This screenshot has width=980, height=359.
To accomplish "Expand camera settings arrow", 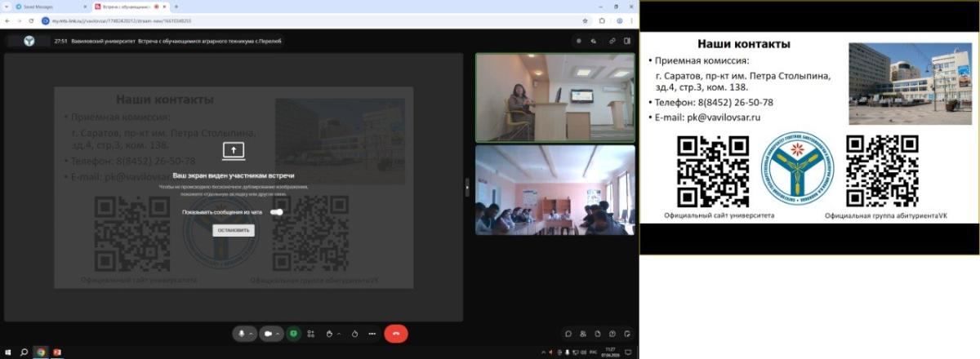I will [278, 334].
